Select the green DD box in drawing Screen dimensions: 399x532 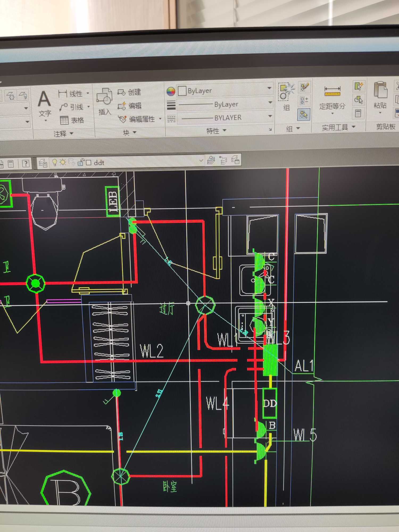pyautogui.click(x=269, y=403)
